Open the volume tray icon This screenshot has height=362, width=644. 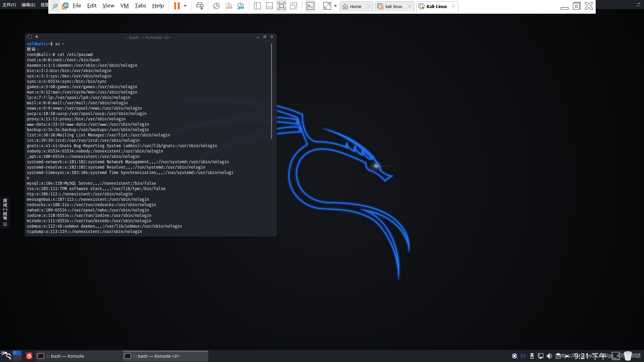pos(549,356)
